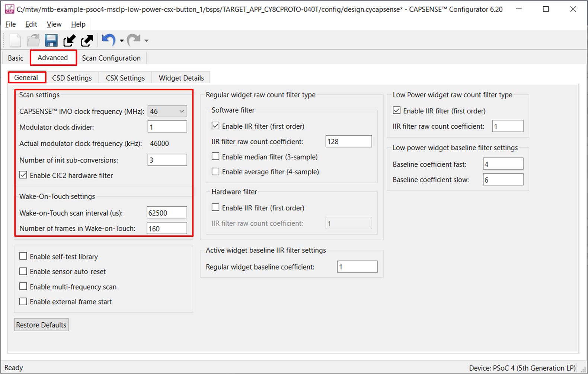Screen dimensions: 588x374
Task: Open the redo history dropdown arrow
Action: tap(146, 41)
